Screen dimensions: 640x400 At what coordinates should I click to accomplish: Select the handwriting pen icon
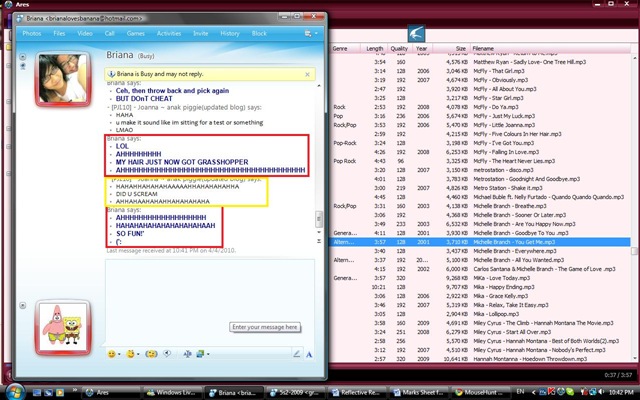point(297,354)
